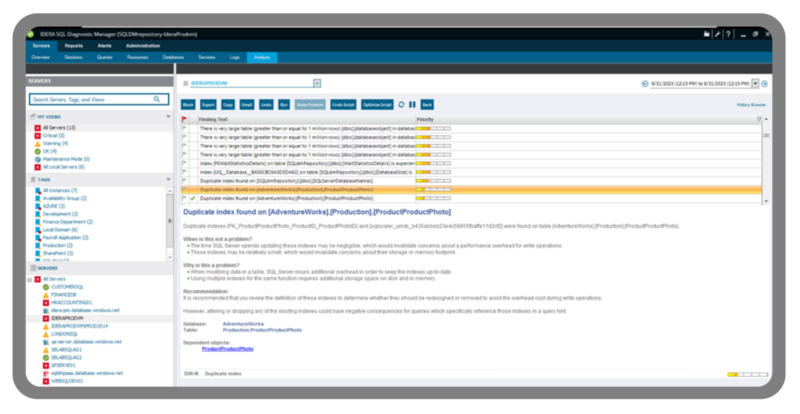Click the folder icon in the title bar

707,34
